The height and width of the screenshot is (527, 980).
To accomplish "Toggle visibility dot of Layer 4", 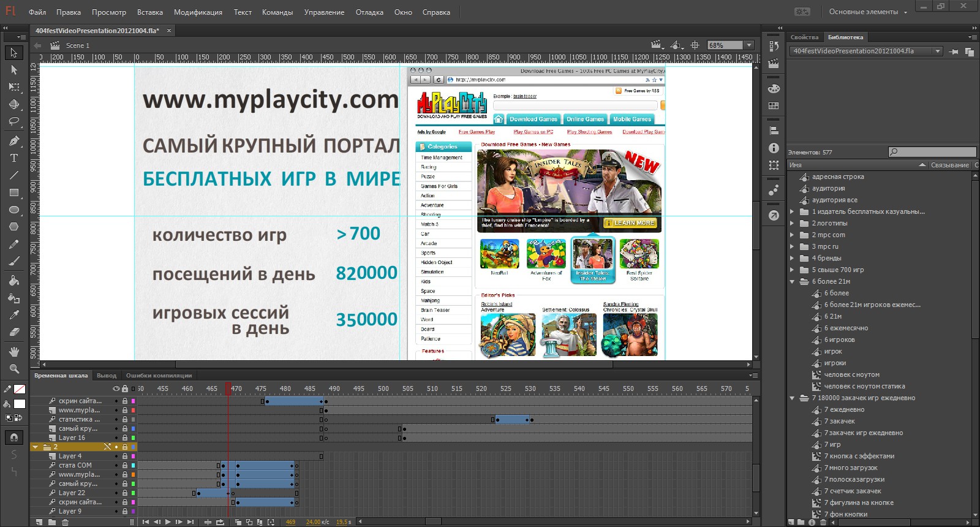I will click(116, 456).
